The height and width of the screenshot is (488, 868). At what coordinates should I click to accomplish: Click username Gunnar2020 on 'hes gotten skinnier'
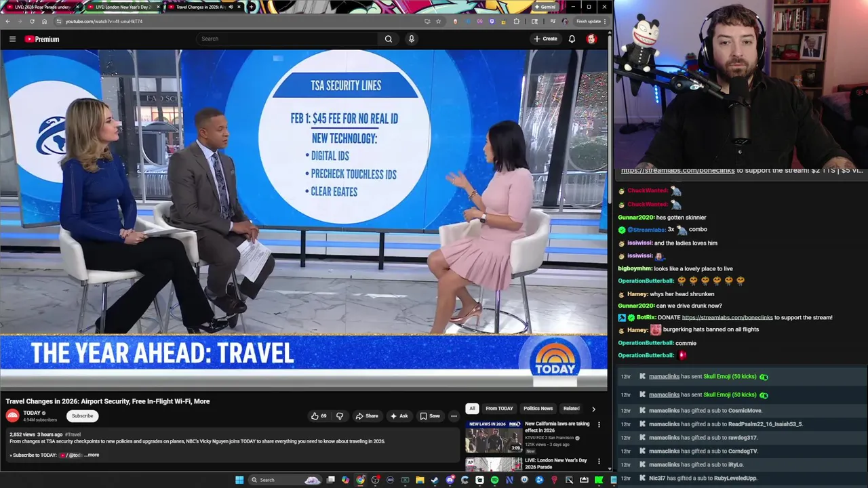click(x=636, y=218)
